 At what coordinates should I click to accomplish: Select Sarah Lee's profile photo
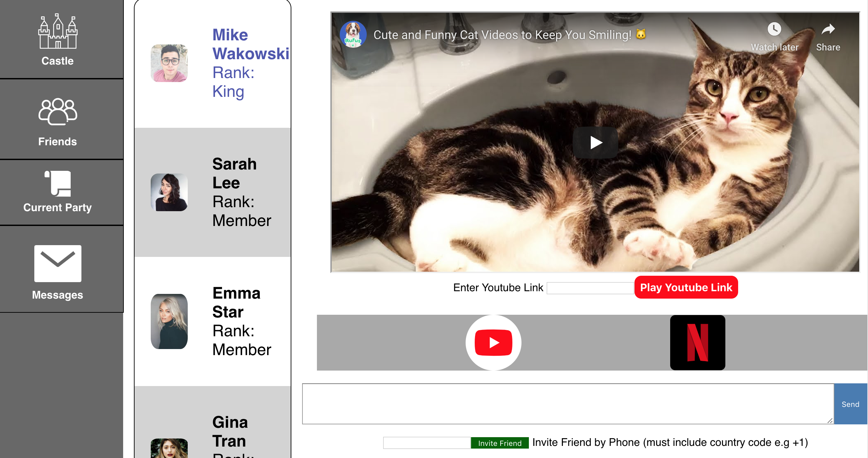click(x=169, y=192)
